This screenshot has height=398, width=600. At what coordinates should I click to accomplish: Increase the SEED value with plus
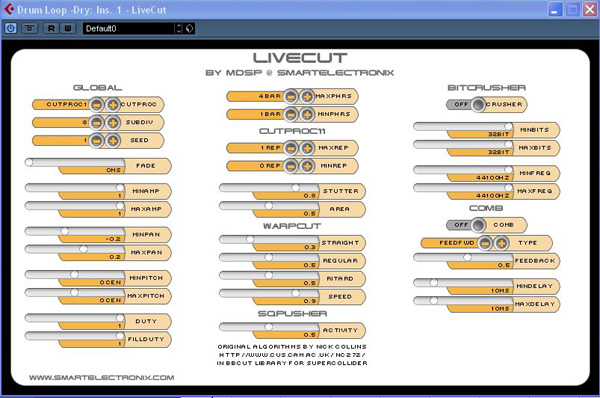coord(113,140)
